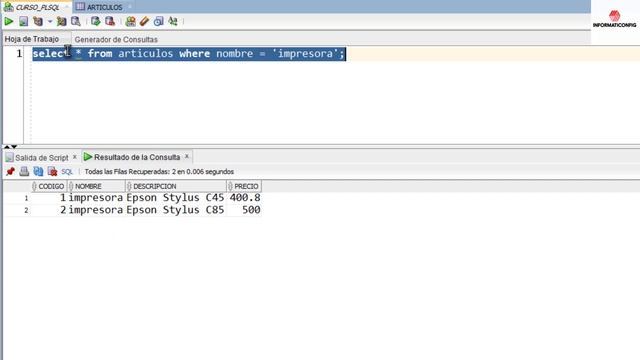Clear the worksheet with the eraser icon

pos(144,21)
